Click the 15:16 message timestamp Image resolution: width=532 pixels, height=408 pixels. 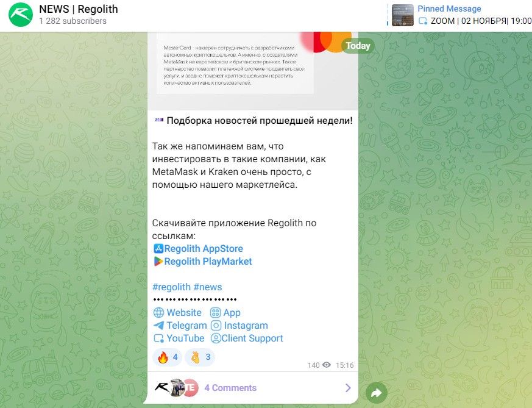[x=345, y=365]
